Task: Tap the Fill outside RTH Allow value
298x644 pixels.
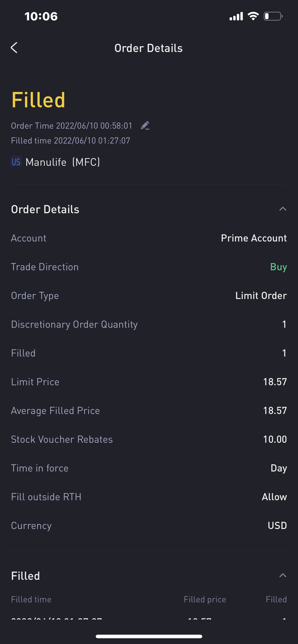Action: (x=274, y=497)
